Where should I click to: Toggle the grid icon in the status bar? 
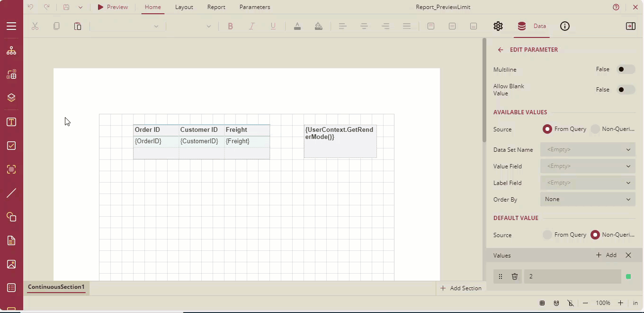(x=542, y=303)
